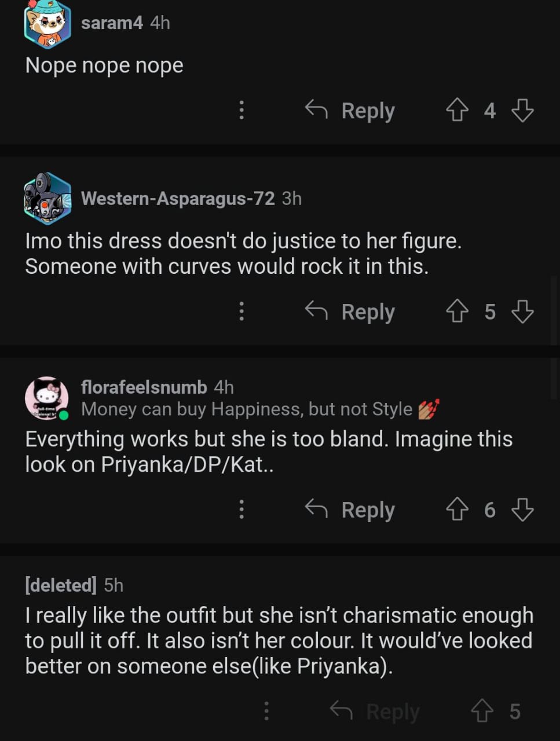Reply to Western-Asparagus-72's comment
The image size is (560, 741).
pos(351,311)
